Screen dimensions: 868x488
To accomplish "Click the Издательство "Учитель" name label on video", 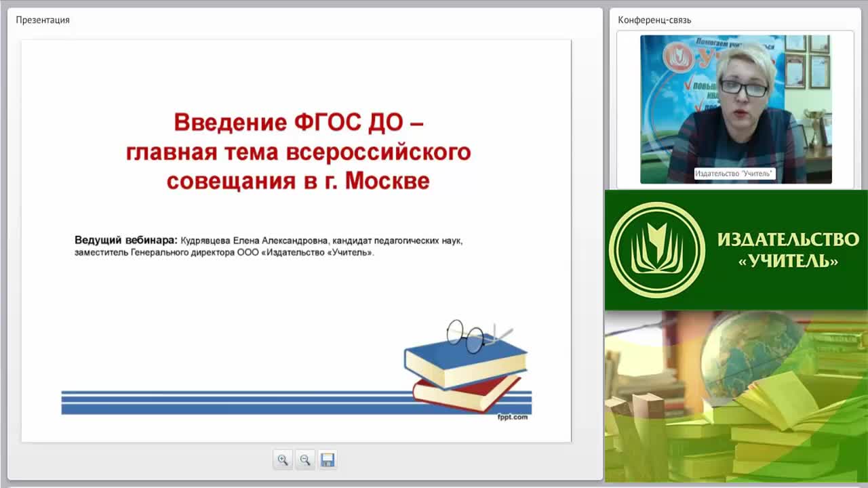I will 734,174.
